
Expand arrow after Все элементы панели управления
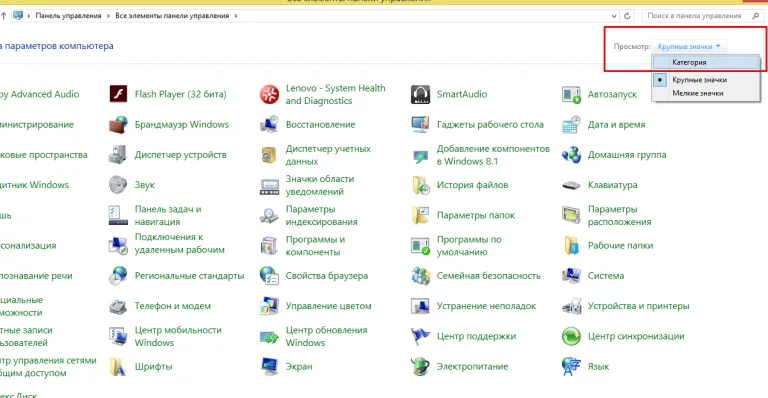(x=236, y=16)
